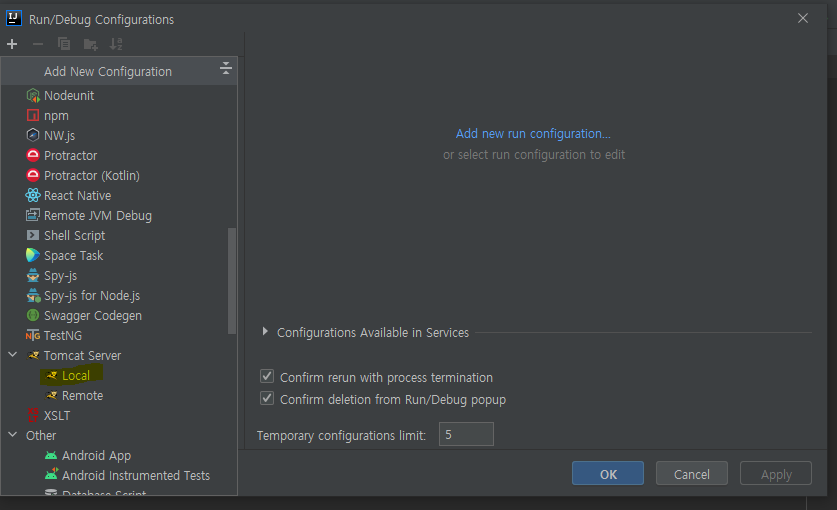Close the Run/Debug Configurations dialog

pyautogui.click(x=803, y=18)
